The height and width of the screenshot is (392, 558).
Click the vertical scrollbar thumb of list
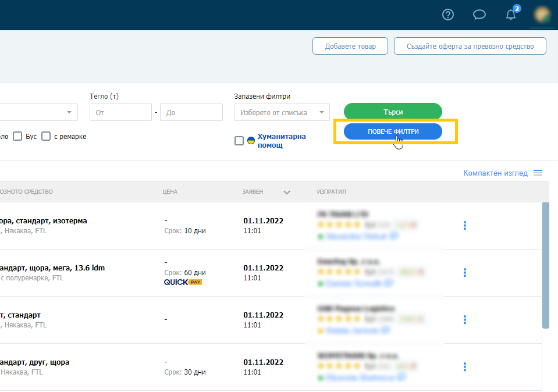pos(546,265)
